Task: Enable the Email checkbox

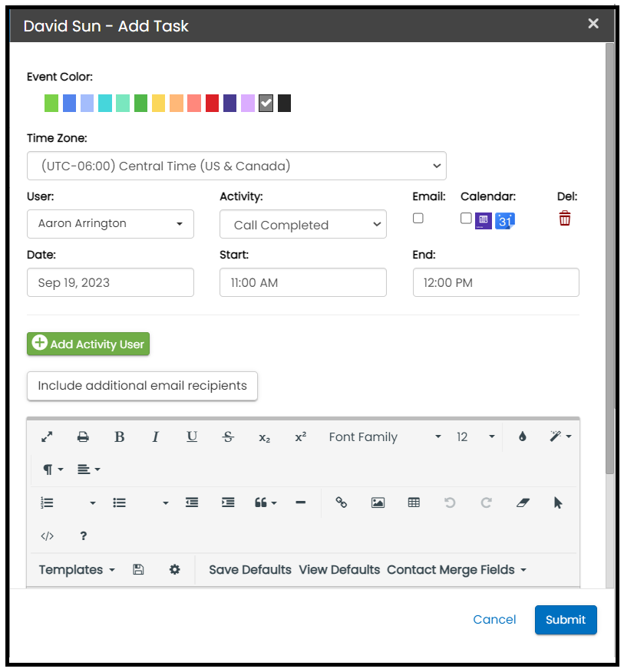Action: [418, 218]
